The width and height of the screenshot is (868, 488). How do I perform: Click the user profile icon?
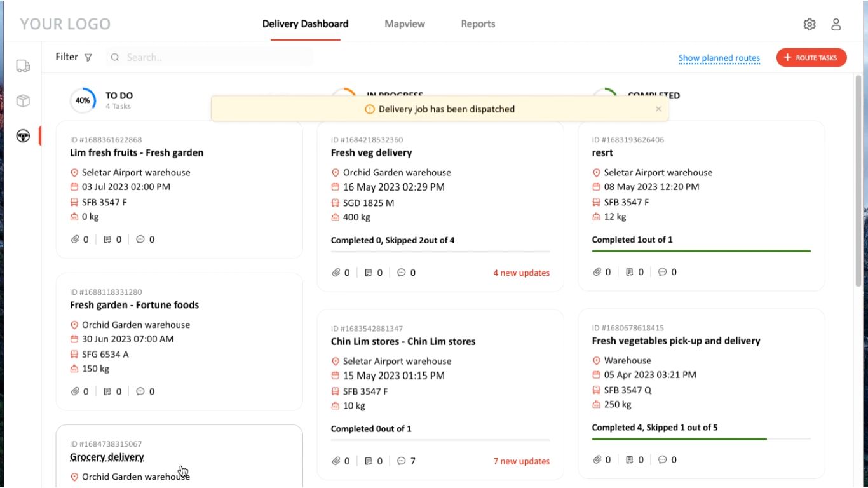(x=836, y=24)
